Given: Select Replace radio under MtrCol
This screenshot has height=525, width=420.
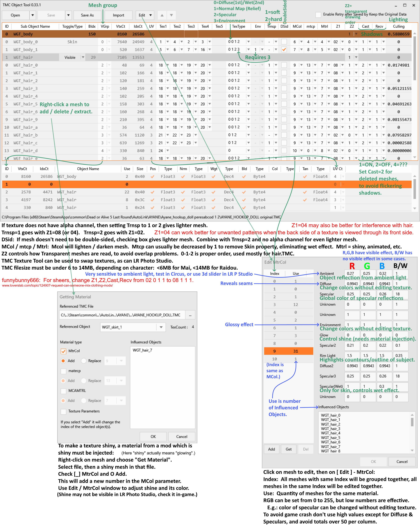Looking at the screenshot, I should (x=84, y=361).
